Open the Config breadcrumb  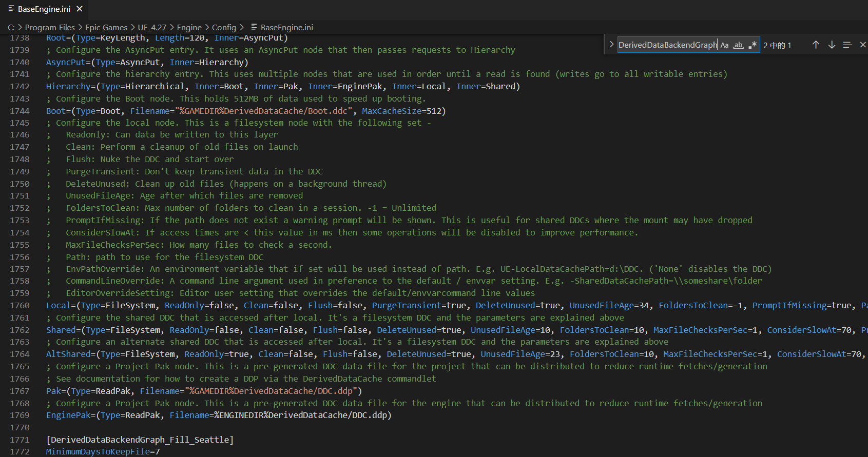click(224, 28)
